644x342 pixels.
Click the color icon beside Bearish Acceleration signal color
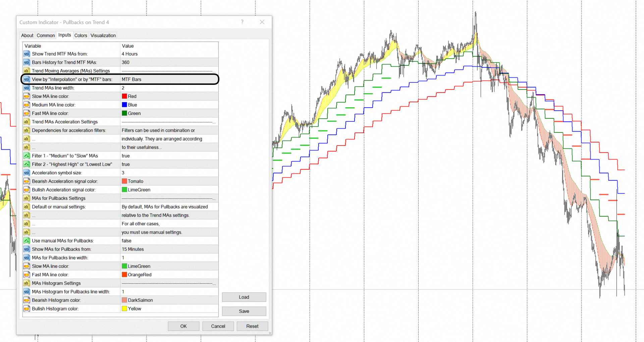tap(26, 181)
